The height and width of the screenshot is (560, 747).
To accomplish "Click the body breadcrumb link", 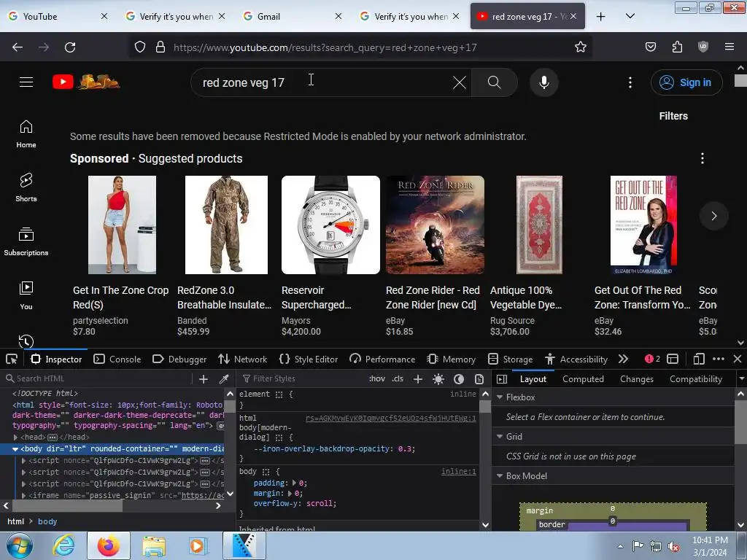I will 47,521.
